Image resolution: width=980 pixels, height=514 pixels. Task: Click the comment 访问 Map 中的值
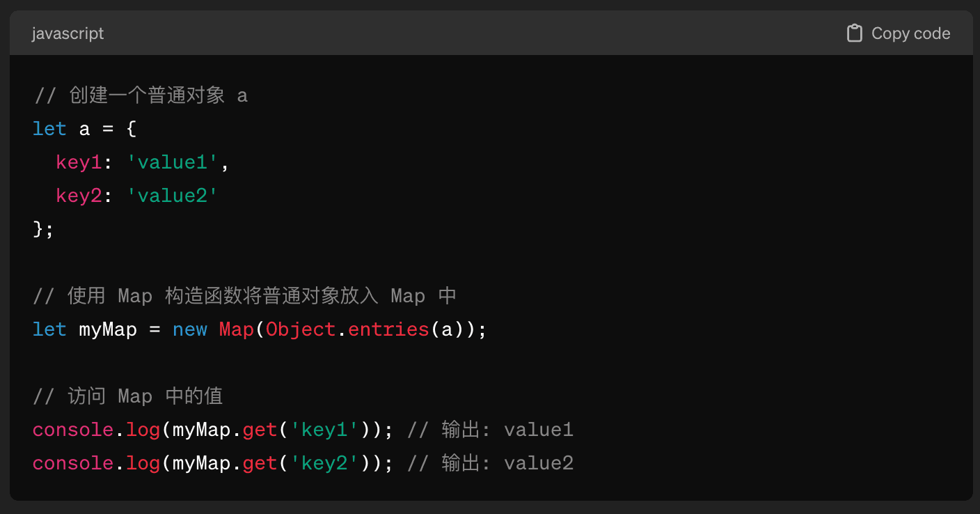click(128, 396)
